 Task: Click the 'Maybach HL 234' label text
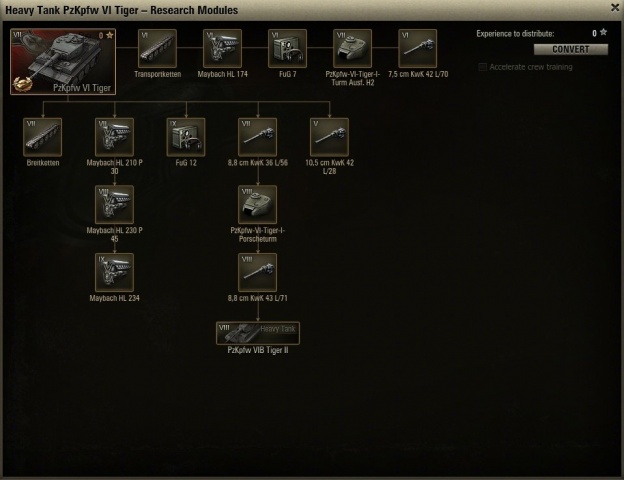coord(115,298)
